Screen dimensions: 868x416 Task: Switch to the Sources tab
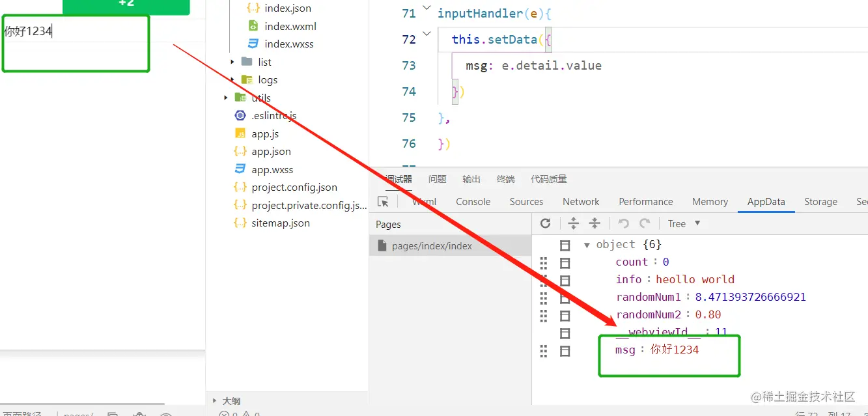coord(526,202)
